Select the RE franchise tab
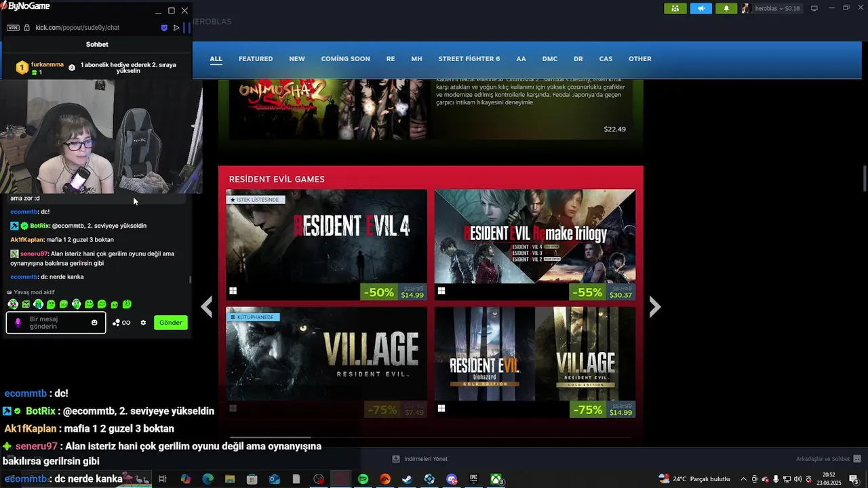Image resolution: width=868 pixels, height=488 pixels. tap(391, 59)
